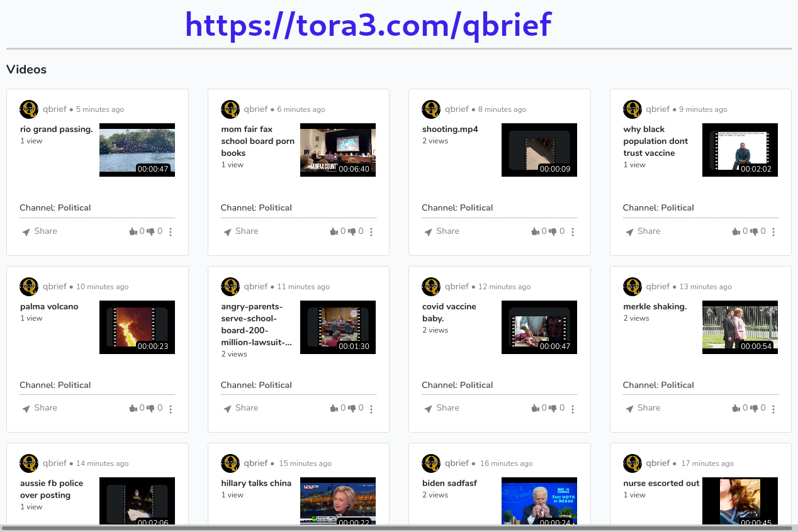798x532 pixels.
Task: Play the rio grand passing thumbnail
Action: coord(137,150)
